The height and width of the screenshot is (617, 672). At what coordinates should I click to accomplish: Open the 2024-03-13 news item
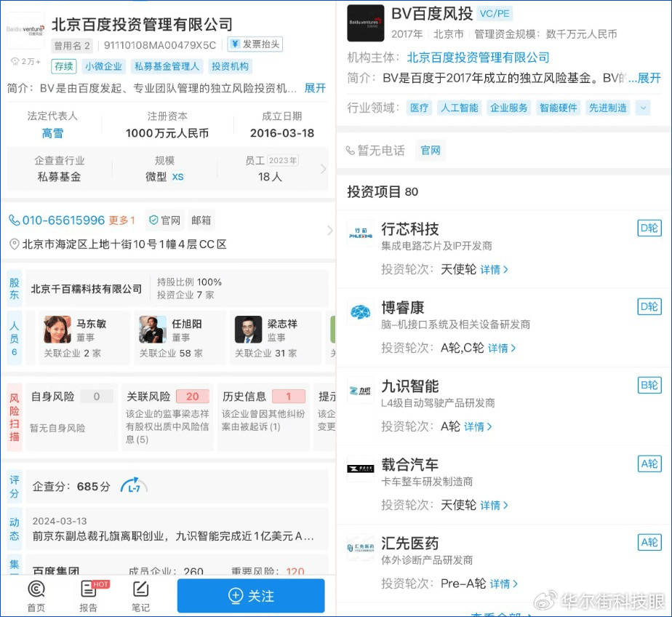click(177, 529)
